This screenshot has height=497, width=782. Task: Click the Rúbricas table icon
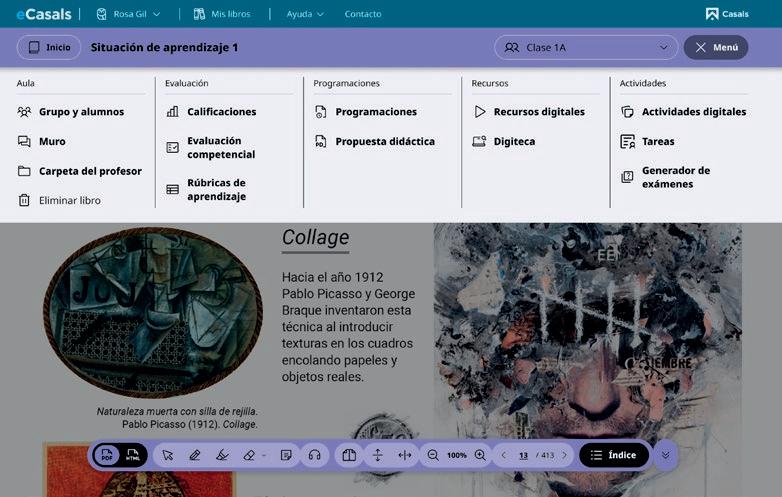(x=173, y=189)
